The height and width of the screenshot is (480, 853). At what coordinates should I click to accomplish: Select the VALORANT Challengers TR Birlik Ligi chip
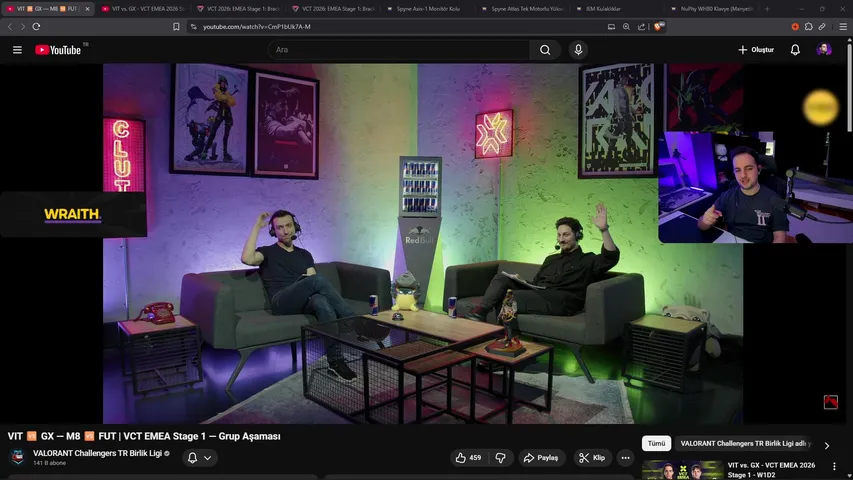pyautogui.click(x=746, y=443)
